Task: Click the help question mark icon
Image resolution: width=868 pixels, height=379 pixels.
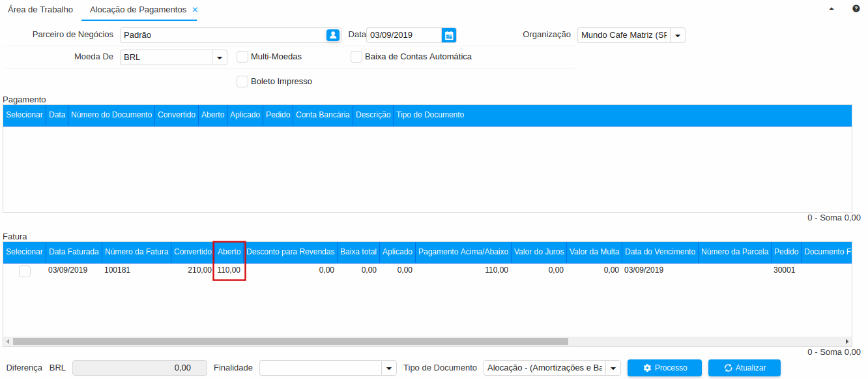Action: click(x=856, y=9)
